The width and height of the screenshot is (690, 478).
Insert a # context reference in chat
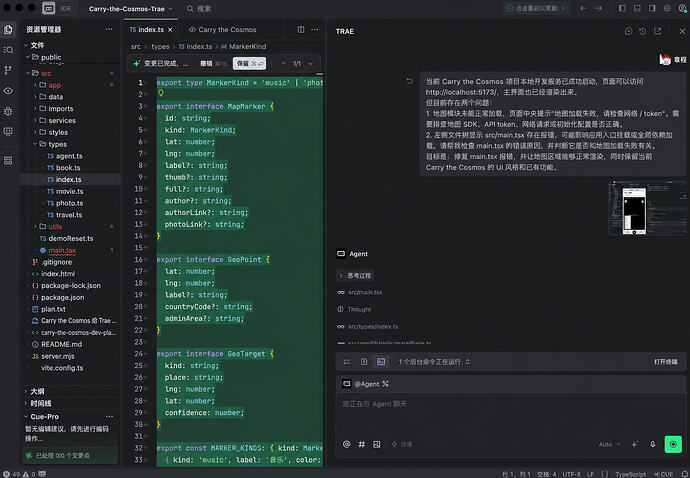362,444
